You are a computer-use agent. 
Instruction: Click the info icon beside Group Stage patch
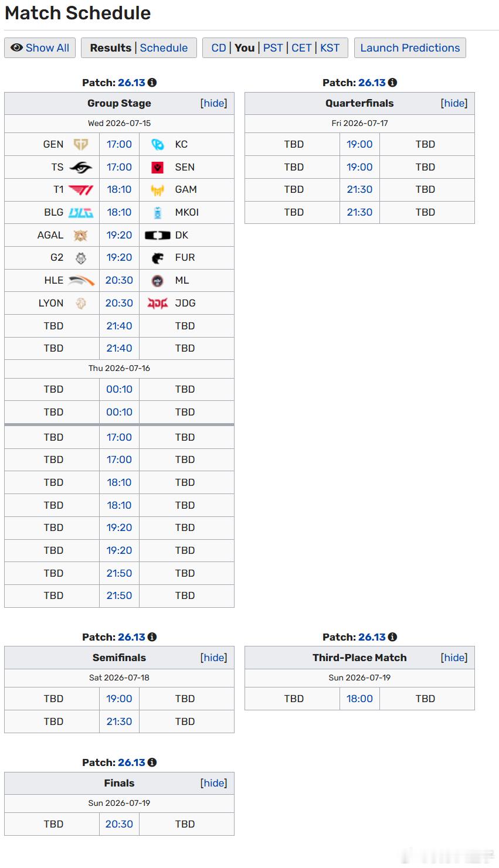click(152, 83)
